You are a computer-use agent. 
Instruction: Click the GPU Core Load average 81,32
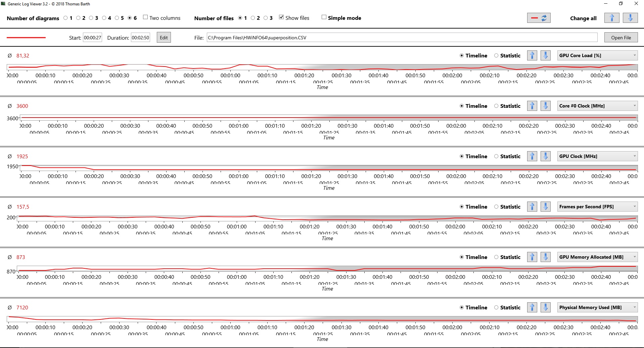pos(23,56)
